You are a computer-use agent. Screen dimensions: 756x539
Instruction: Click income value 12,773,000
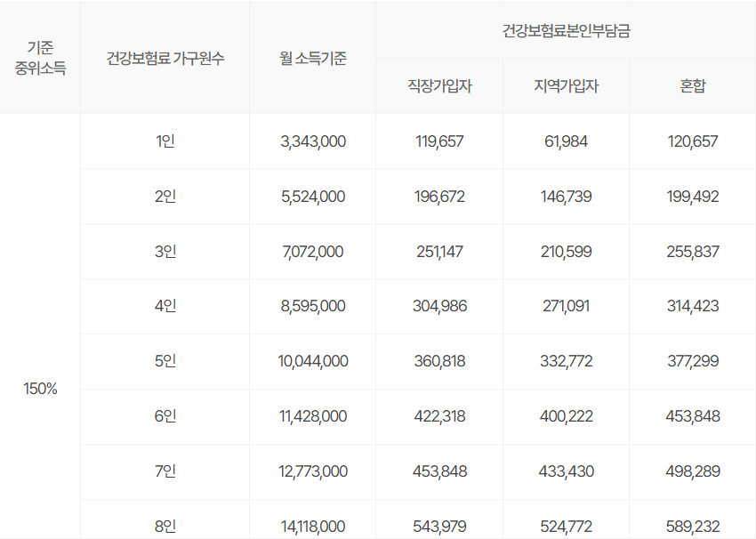312,471
